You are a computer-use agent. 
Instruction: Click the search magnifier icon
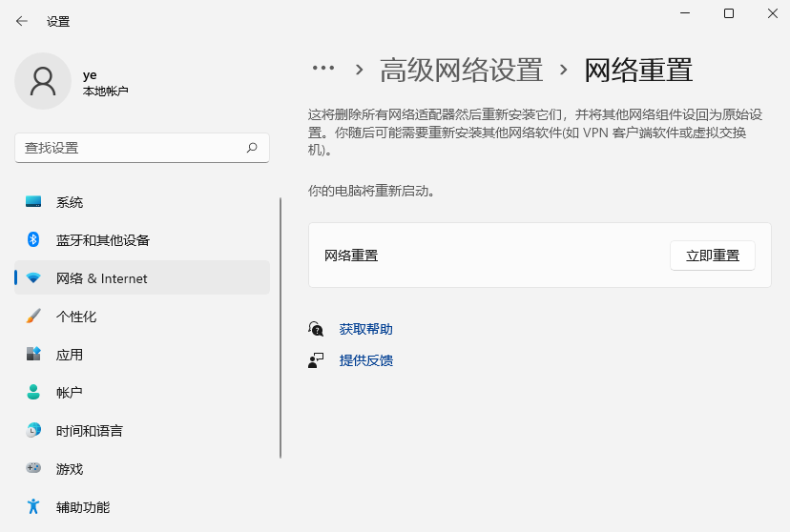(x=252, y=148)
